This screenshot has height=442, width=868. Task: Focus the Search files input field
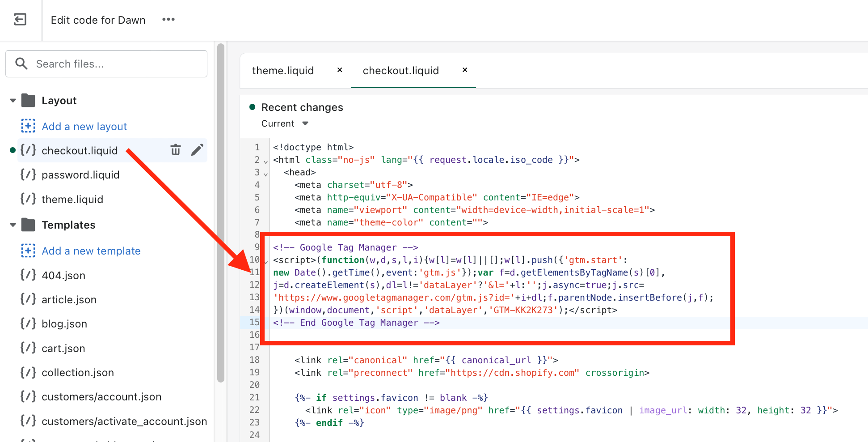106,64
